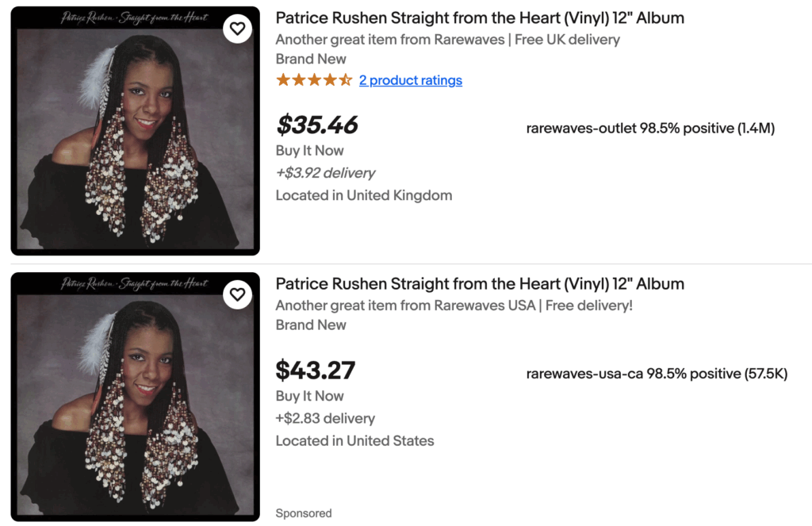
Task: Select the rarewaves-outlet seller info
Action: click(650, 128)
